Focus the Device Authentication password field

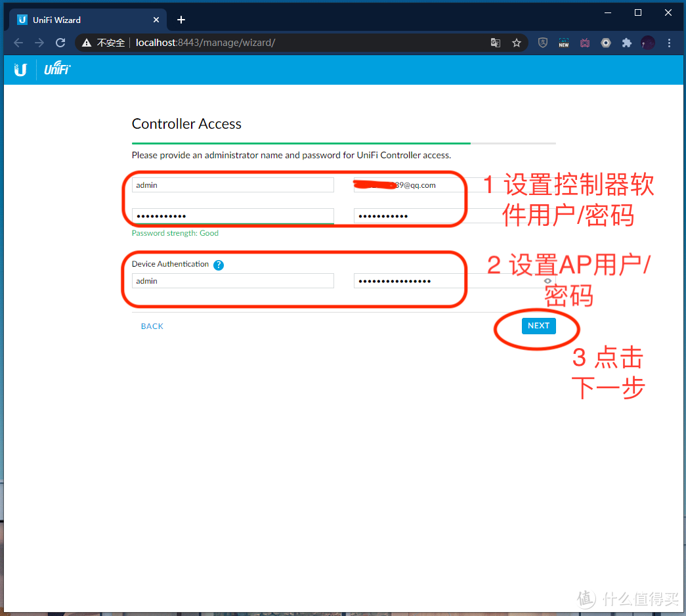[454, 281]
